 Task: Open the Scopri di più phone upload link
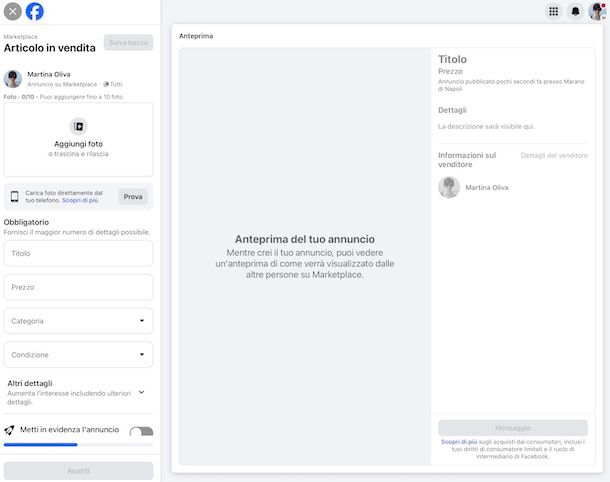point(80,200)
